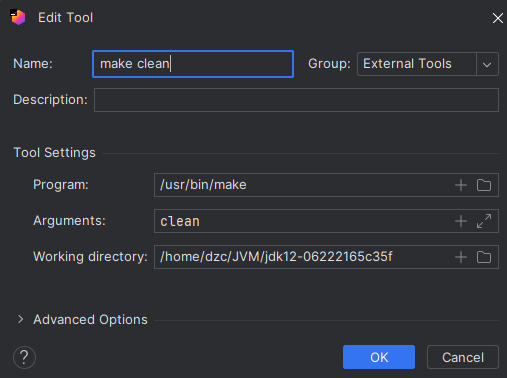Browse for working directory folder

484,257
